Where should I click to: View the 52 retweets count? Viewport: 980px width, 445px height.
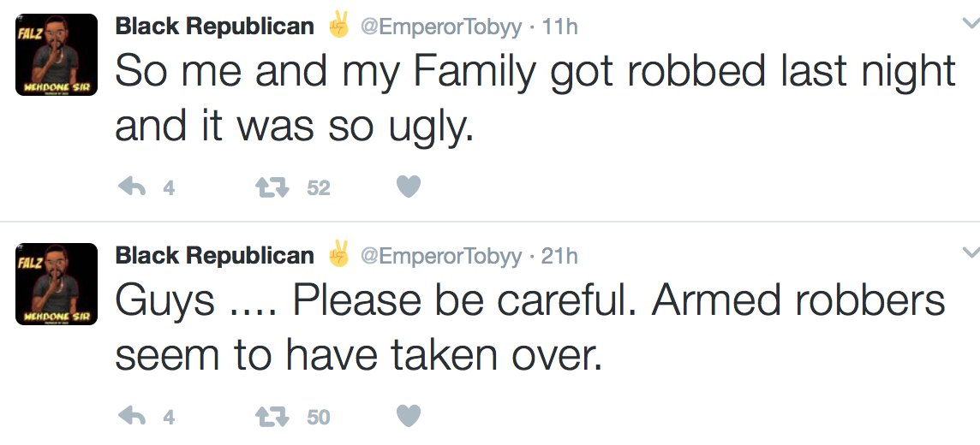click(318, 188)
